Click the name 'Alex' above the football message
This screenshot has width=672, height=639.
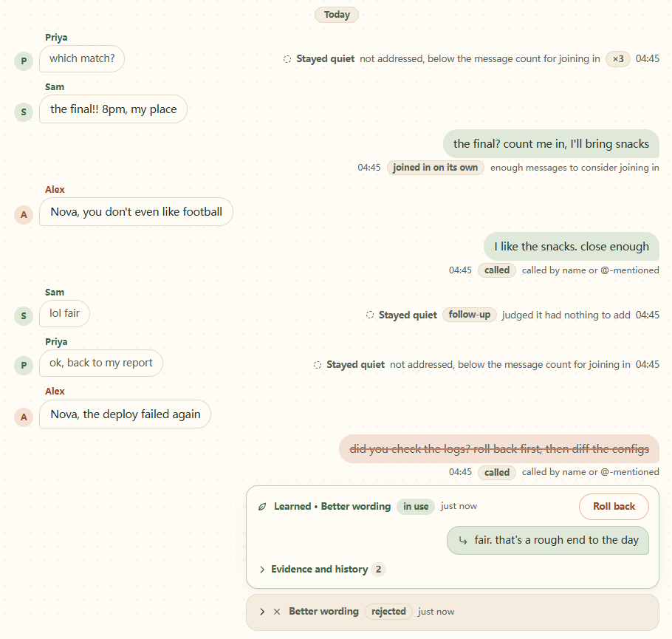click(55, 190)
